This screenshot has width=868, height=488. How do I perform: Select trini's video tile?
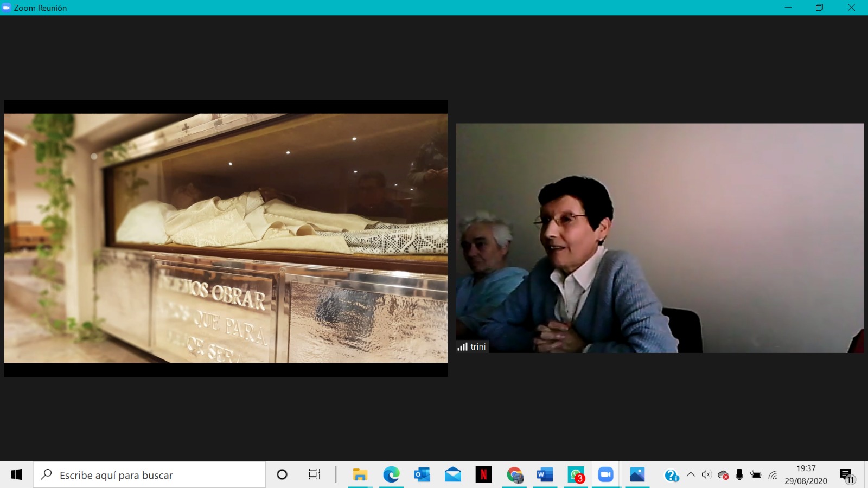[659, 238]
